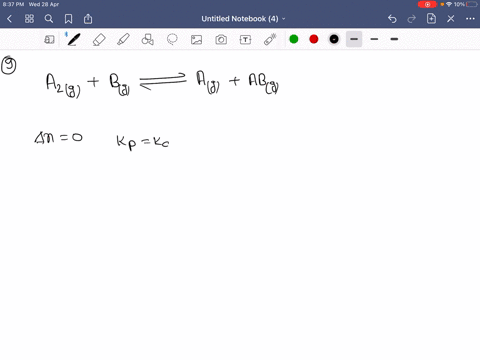Tap the screen recording indicator in status bar
Viewport: 480px width, 360px height.
click(427, 4)
